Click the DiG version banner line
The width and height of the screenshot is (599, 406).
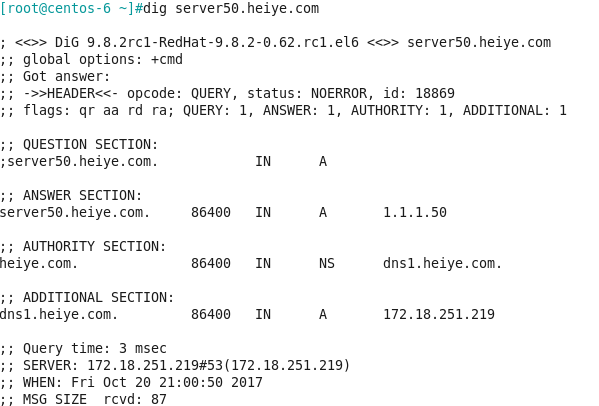pos(275,42)
